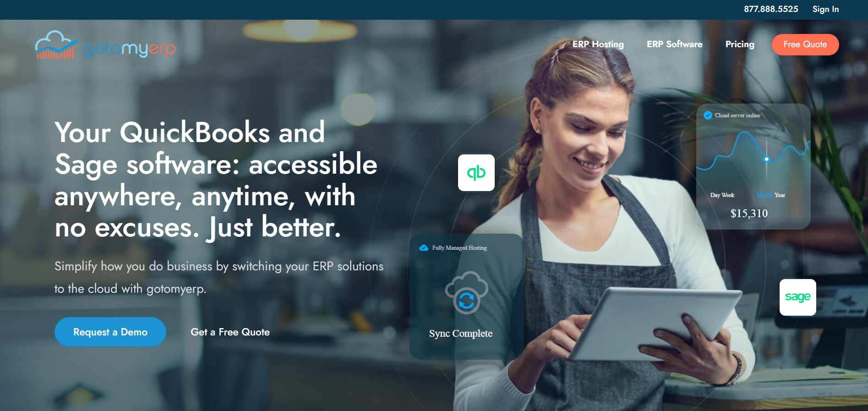This screenshot has height=411, width=868.
Task: Click the phone number 877.888.5525
Action: click(771, 9)
